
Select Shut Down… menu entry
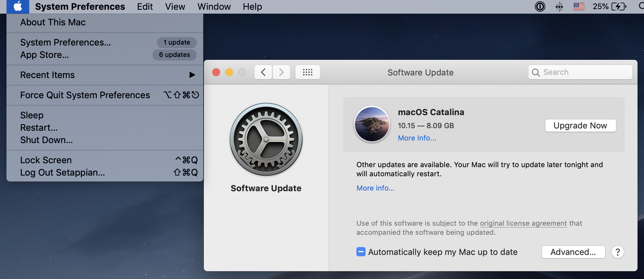point(105,140)
